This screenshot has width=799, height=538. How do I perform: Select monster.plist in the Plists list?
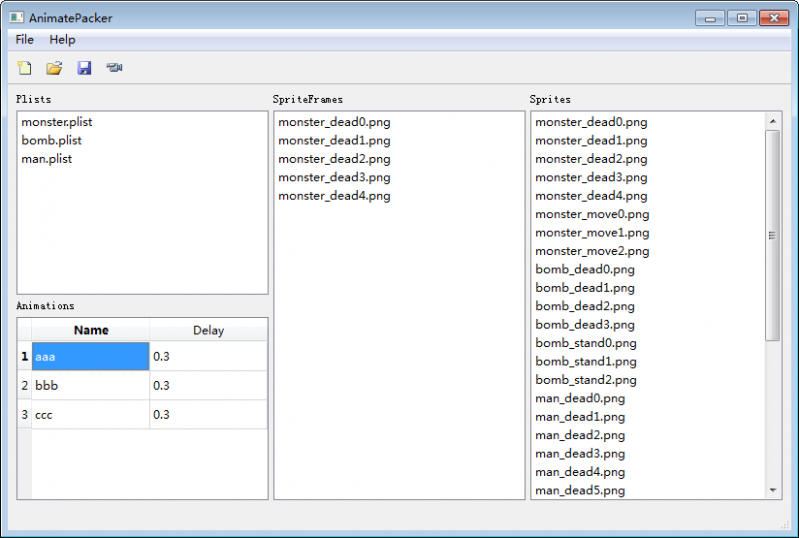pos(57,122)
